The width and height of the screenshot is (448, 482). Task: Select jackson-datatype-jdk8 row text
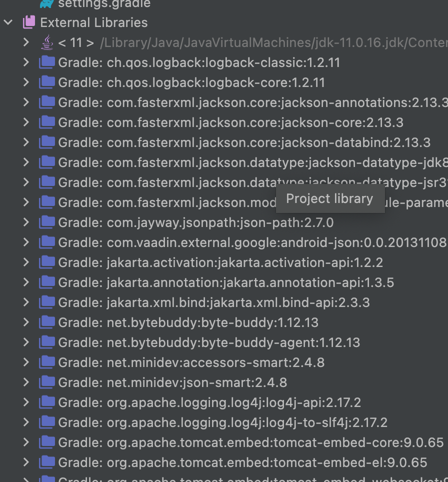coord(253,162)
